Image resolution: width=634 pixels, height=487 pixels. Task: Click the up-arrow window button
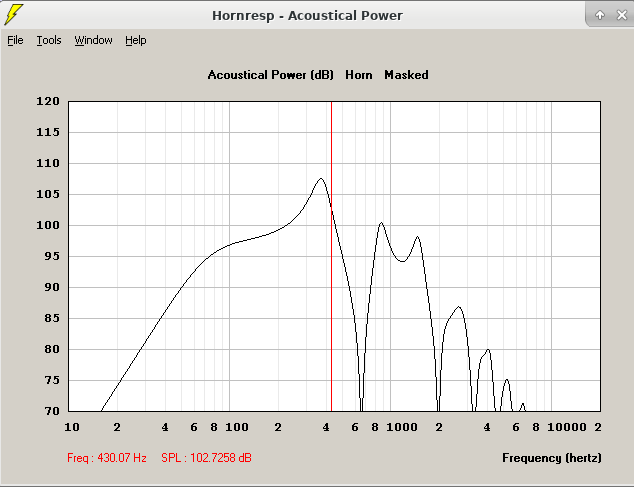tap(600, 15)
